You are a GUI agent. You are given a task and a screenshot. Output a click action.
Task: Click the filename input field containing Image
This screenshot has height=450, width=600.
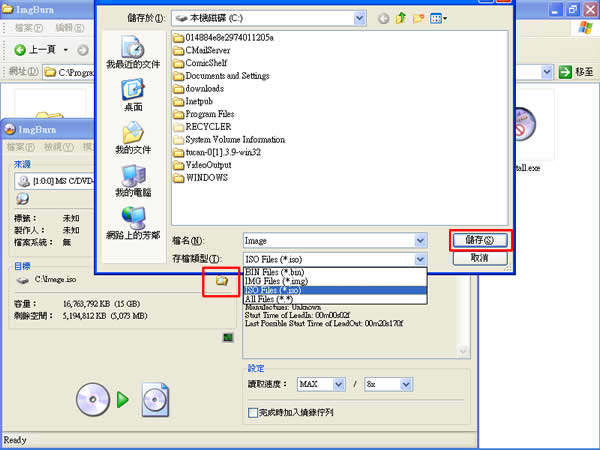329,241
